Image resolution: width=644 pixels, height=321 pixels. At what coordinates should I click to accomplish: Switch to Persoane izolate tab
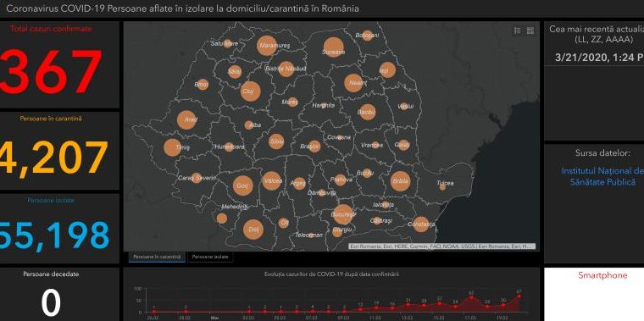click(x=211, y=257)
